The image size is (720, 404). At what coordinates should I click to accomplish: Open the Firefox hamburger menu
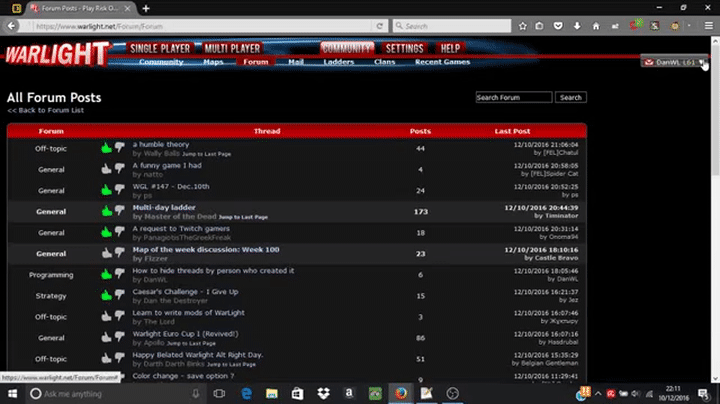705,27
